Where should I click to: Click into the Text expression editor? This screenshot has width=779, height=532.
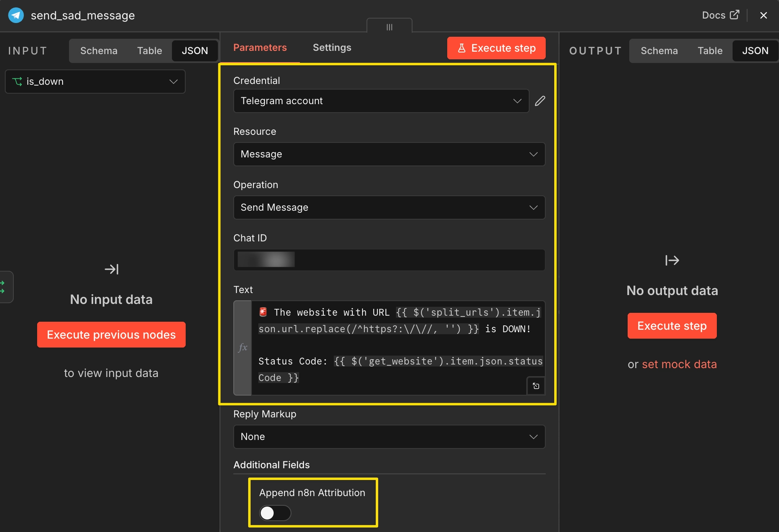[398, 348]
